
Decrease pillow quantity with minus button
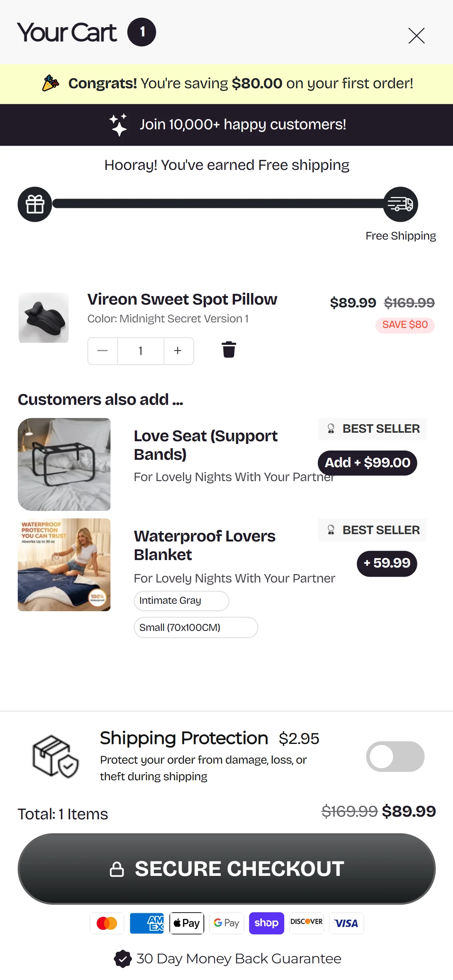(x=103, y=351)
